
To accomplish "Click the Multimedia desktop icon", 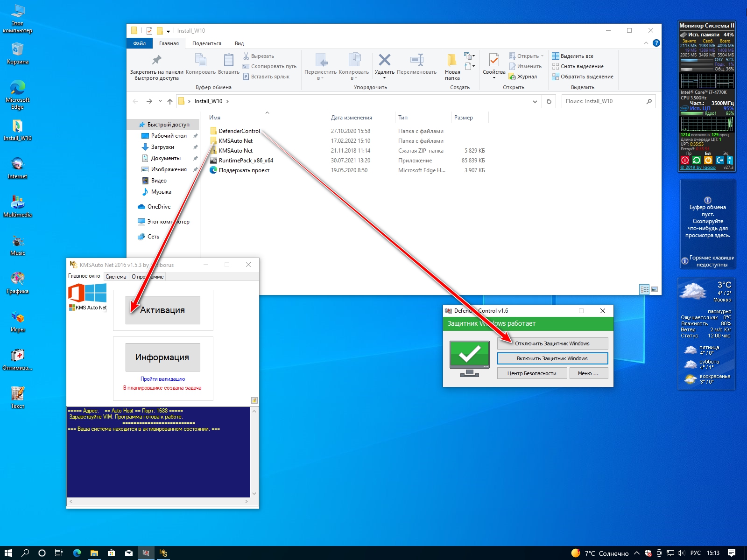I will (x=17, y=206).
